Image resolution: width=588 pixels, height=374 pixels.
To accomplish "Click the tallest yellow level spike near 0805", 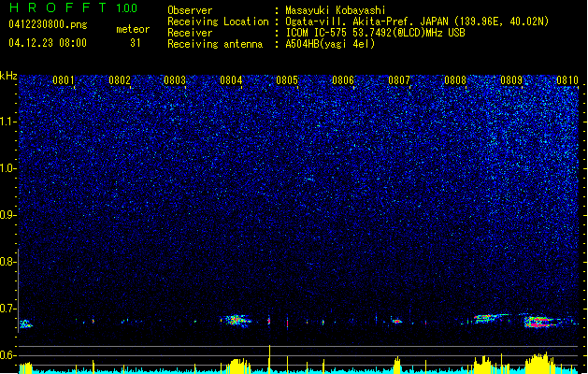I will click(269, 359).
